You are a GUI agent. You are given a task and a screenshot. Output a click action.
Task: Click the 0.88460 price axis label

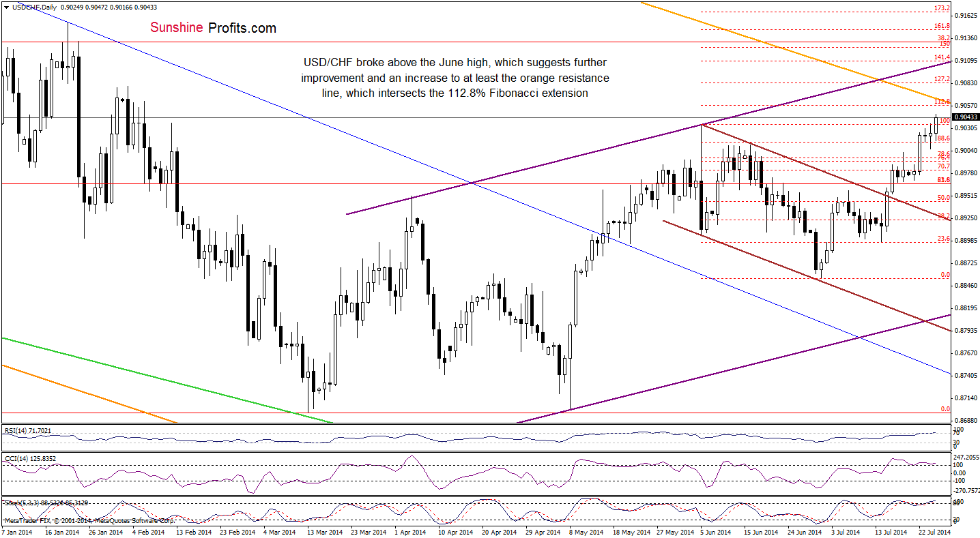click(x=966, y=285)
